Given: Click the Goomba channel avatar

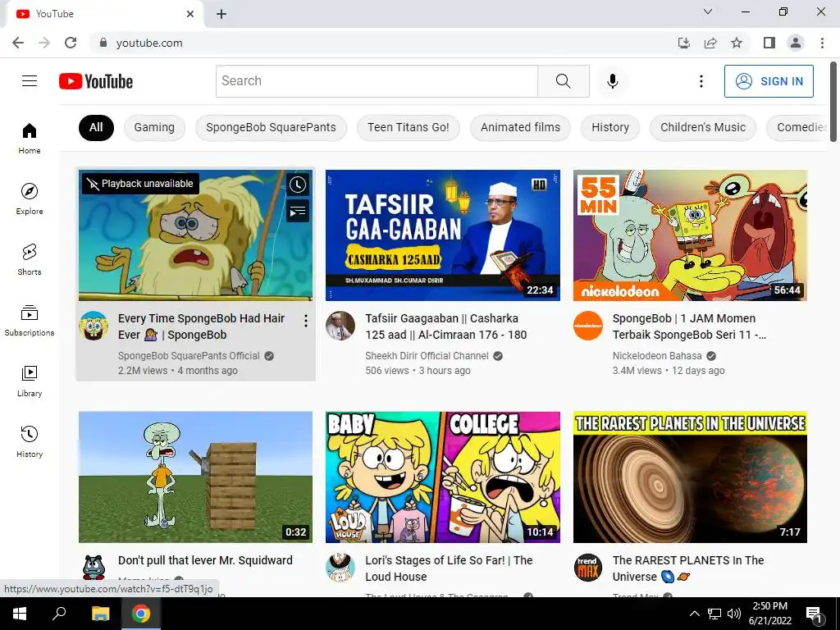Looking at the screenshot, I should (x=94, y=568).
